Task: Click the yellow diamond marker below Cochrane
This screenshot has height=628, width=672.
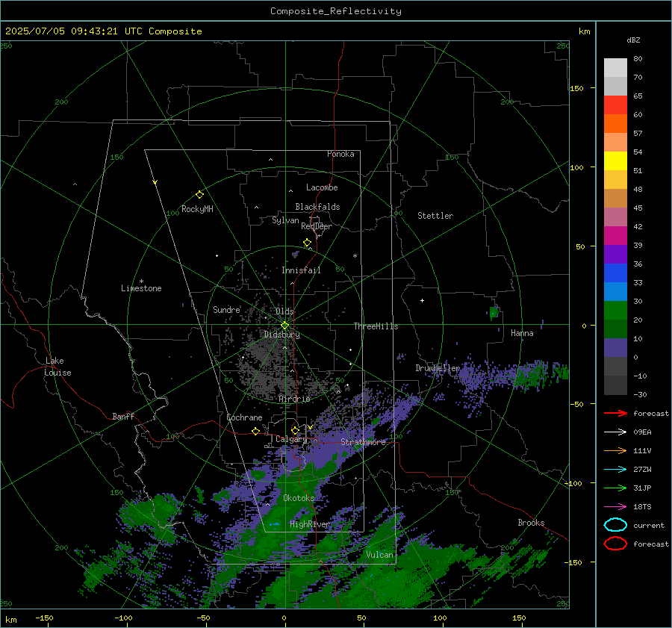Action: pos(255,432)
